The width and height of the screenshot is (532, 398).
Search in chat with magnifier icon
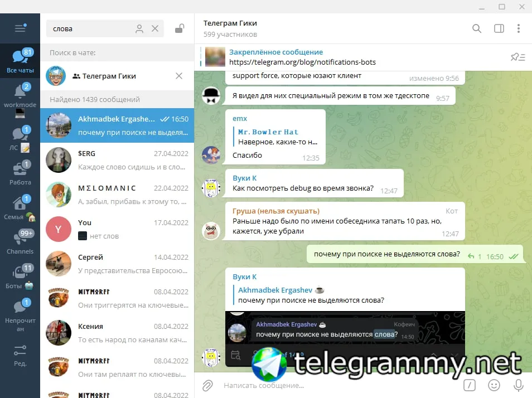477,28
